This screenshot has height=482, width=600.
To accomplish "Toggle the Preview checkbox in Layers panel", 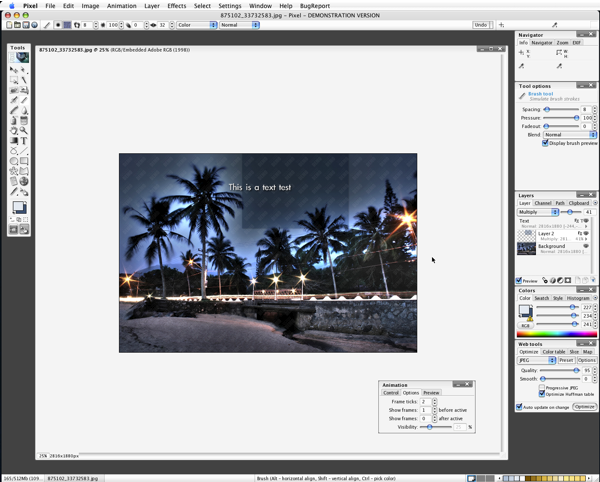I will click(x=519, y=280).
